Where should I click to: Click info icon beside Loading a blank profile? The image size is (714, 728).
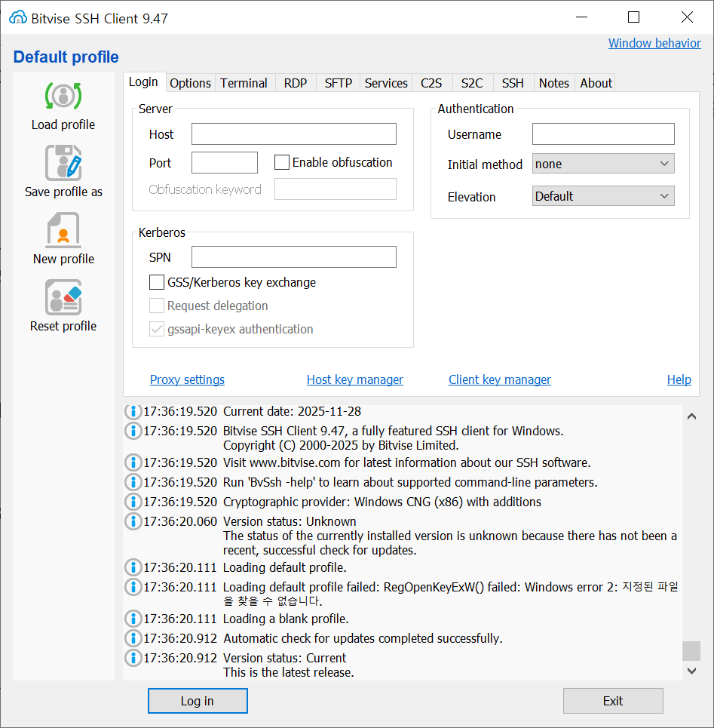click(133, 619)
